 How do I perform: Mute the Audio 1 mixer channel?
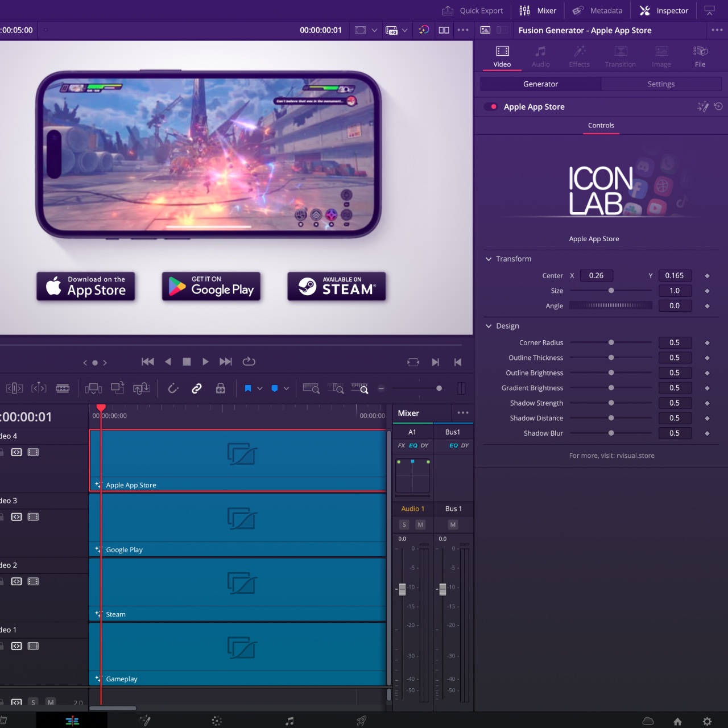pos(420,524)
